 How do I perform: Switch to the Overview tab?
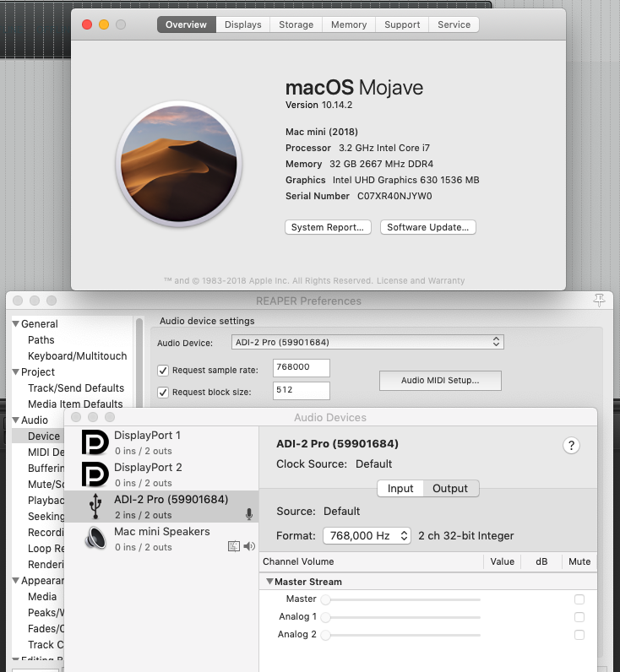click(186, 24)
